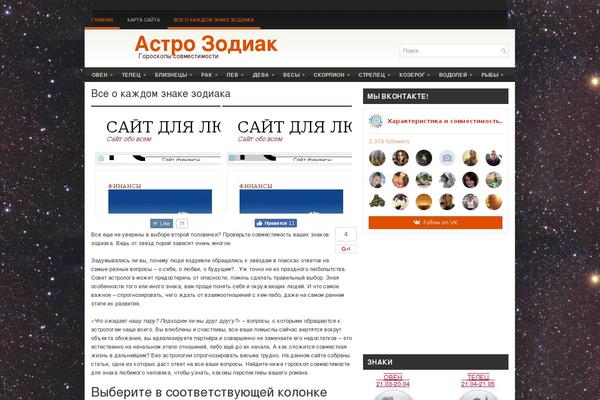
Task: Open the ТЕЛЕЦ dropdown menu
Action: point(134,75)
